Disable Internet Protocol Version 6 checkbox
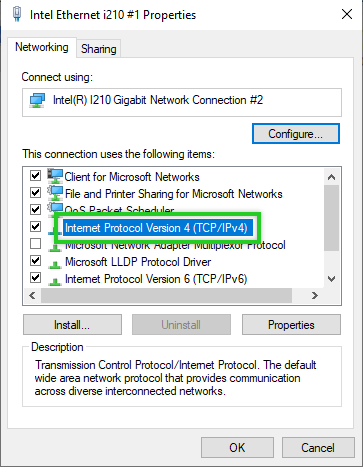363x467 pixels. 35,278
